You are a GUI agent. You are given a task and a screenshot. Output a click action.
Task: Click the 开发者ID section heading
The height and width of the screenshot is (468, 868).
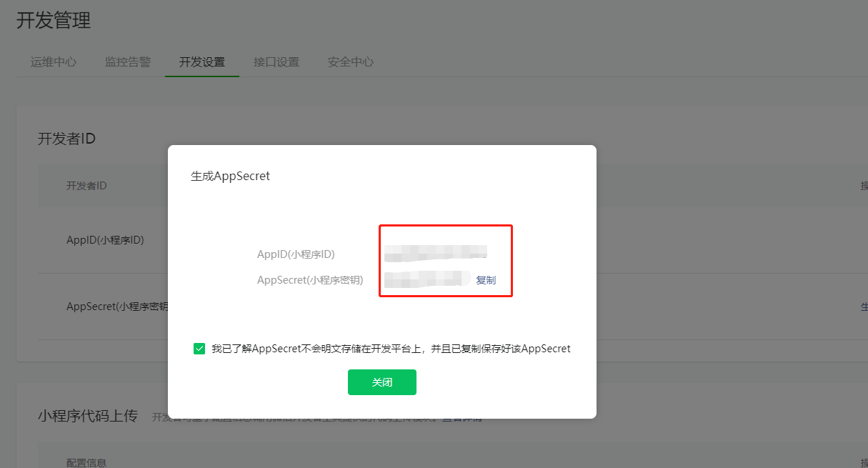pyautogui.click(x=66, y=139)
